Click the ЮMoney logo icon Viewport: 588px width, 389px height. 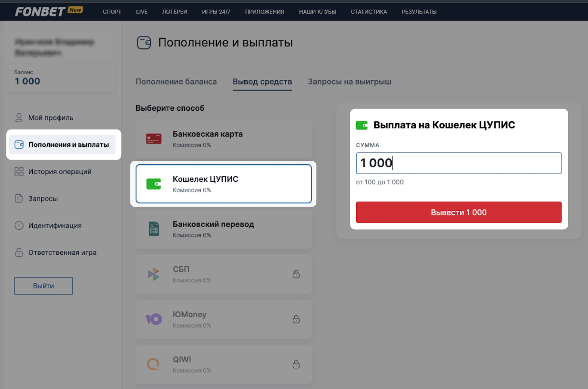[154, 319]
